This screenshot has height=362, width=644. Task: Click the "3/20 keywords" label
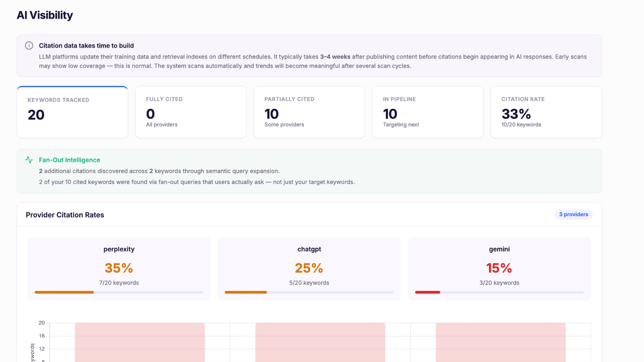click(499, 283)
